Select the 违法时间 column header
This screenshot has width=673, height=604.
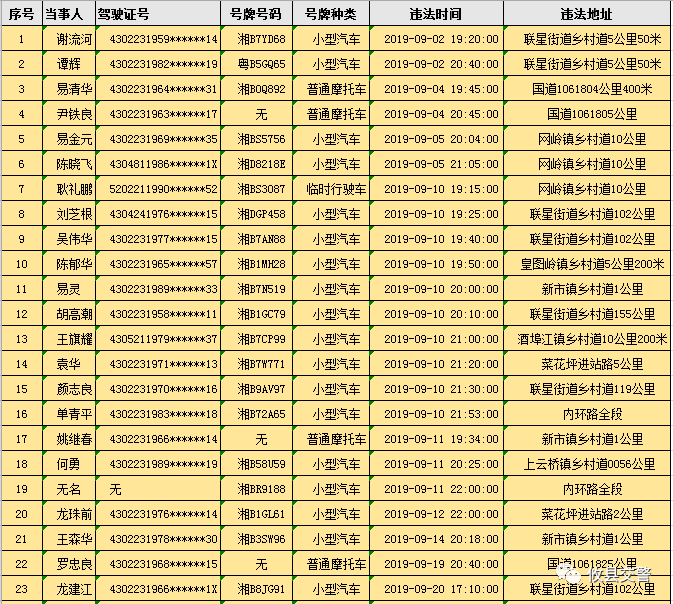[436, 14]
